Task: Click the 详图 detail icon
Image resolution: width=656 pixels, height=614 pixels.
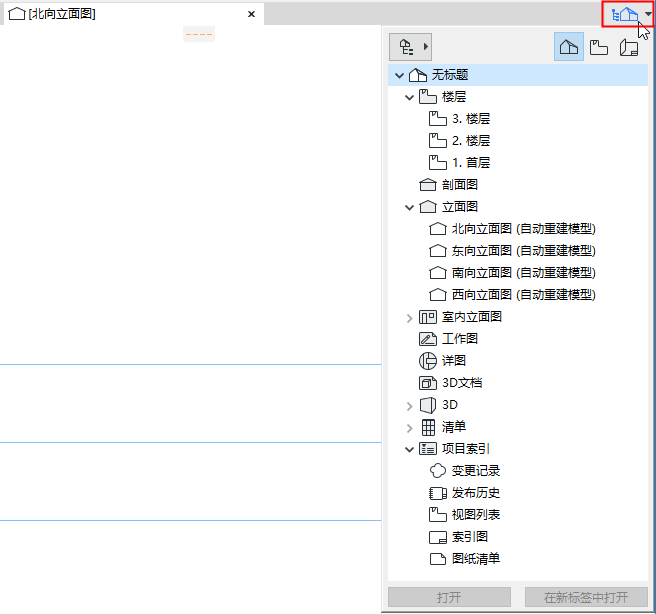Action: pos(428,361)
